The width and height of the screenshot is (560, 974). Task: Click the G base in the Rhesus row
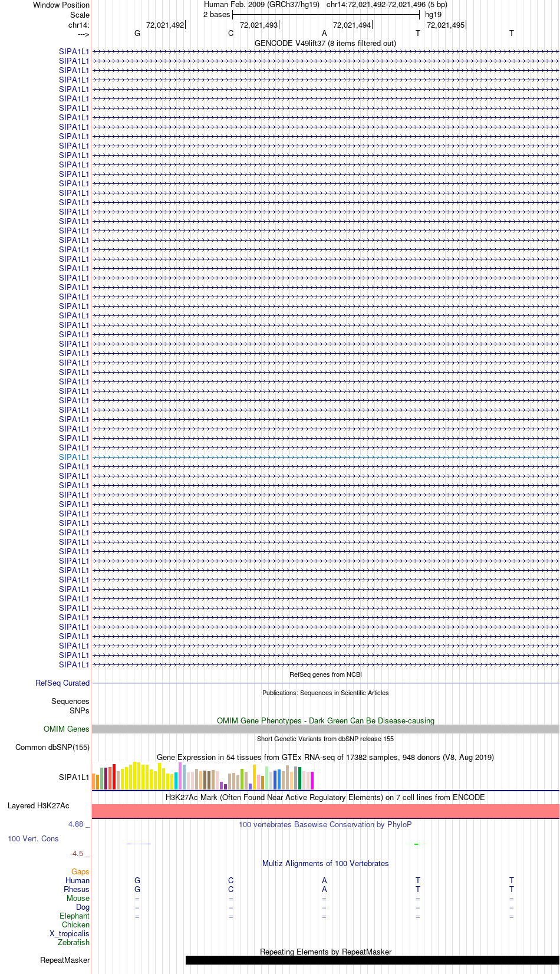137,889
